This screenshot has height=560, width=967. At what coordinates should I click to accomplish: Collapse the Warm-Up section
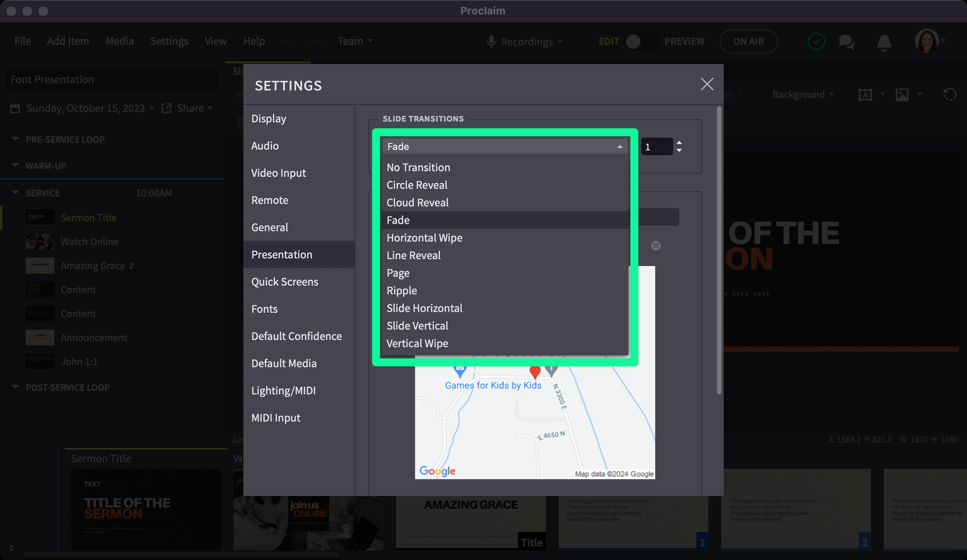coord(15,165)
